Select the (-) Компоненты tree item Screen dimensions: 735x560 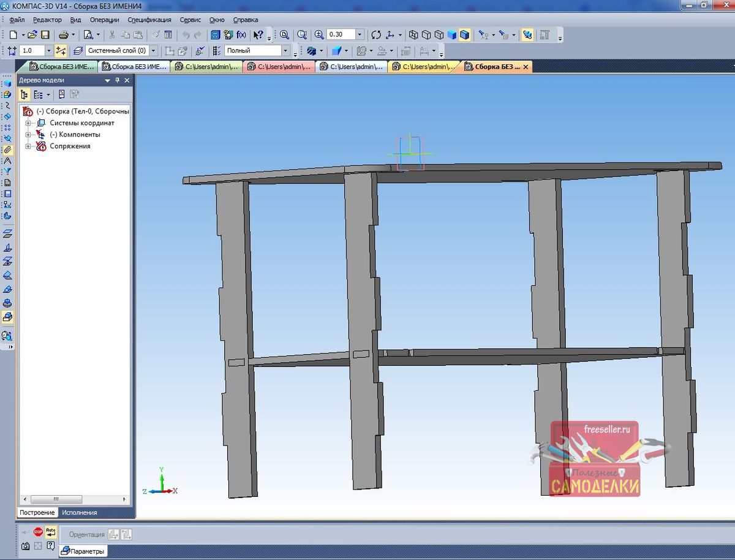75,135
